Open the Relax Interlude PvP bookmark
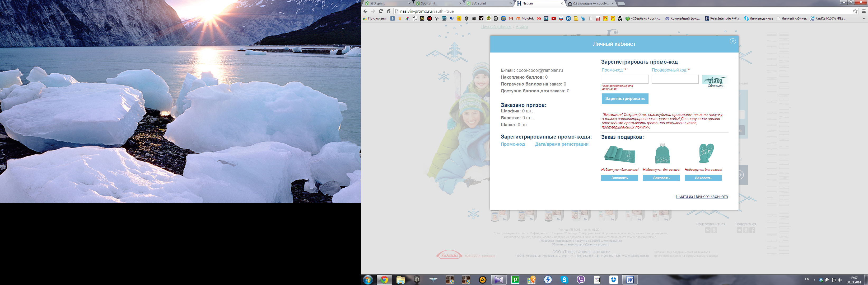The height and width of the screenshot is (285, 868). point(723,18)
